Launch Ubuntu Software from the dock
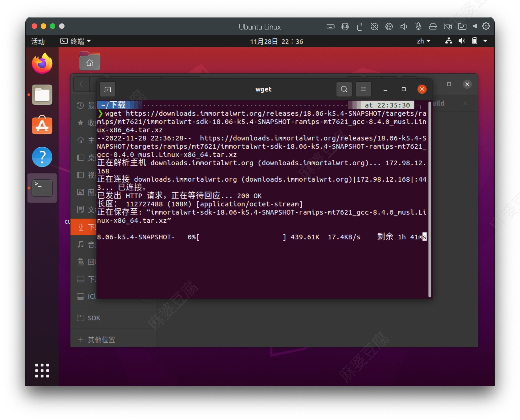Viewport: 520px width, 420px height. pos(42,125)
